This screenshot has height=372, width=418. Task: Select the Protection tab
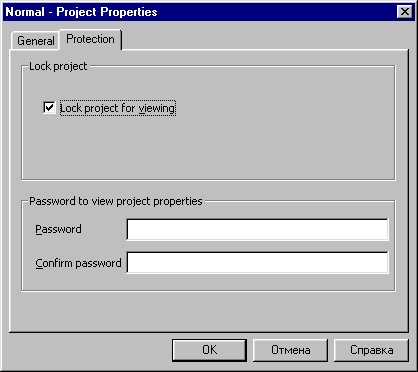pyautogui.click(x=90, y=39)
